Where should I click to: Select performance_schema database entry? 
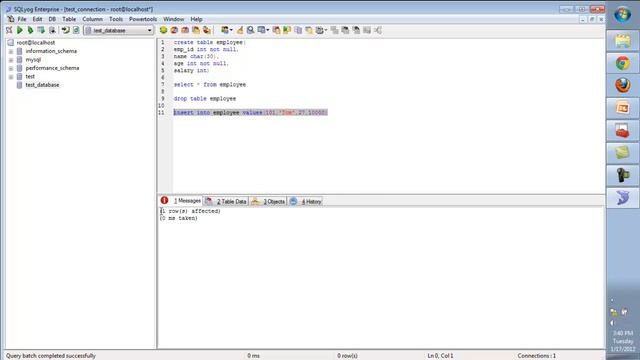[52, 68]
